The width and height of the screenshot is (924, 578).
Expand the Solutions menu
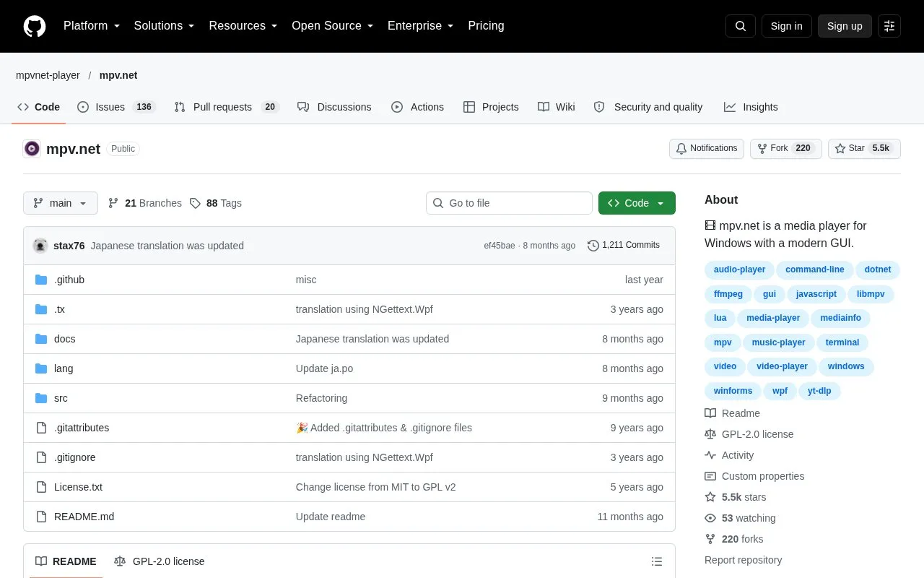[165, 26]
